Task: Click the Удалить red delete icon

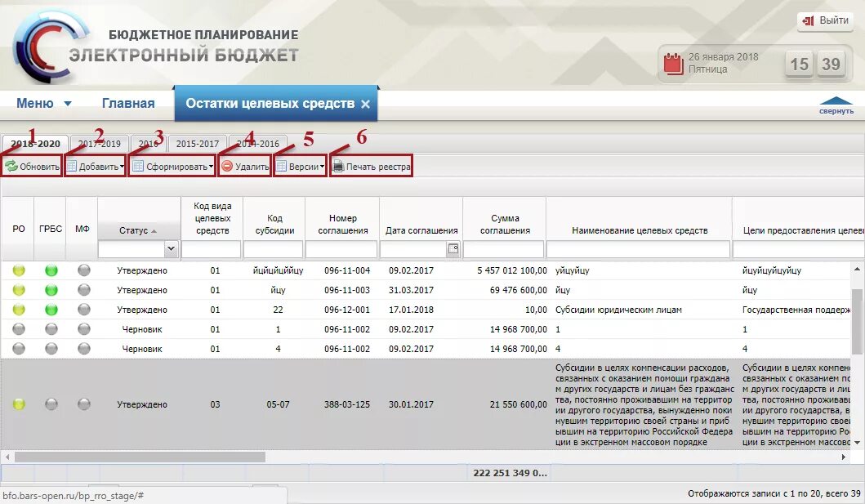Action: click(227, 166)
